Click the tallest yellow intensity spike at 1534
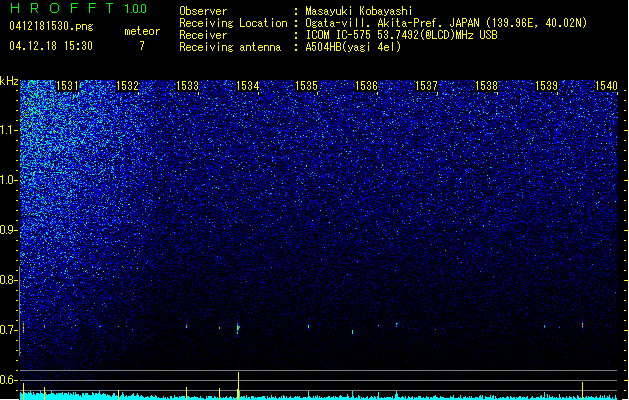The image size is (629, 400). point(239,386)
